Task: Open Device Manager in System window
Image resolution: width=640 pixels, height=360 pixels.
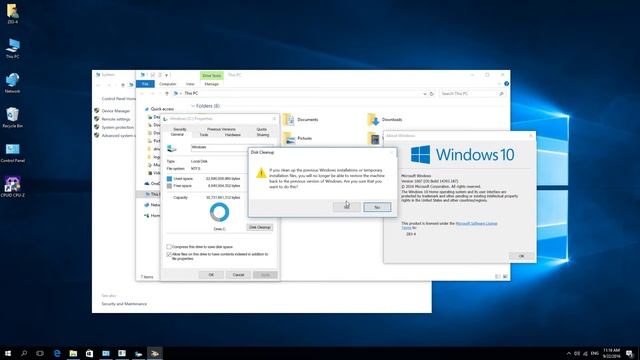Action: (x=116, y=111)
